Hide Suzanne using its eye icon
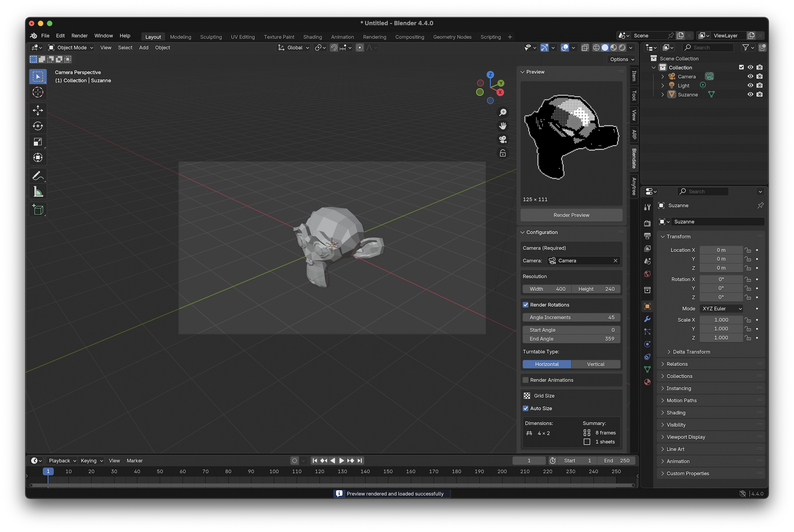 point(750,95)
